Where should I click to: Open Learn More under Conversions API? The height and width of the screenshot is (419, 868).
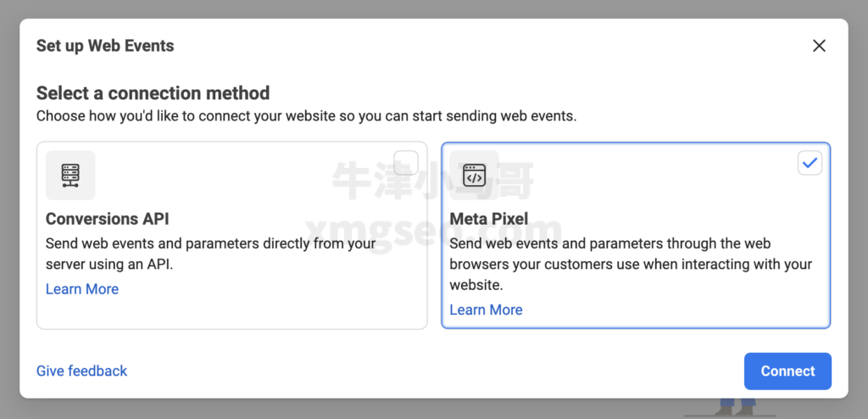(x=82, y=289)
